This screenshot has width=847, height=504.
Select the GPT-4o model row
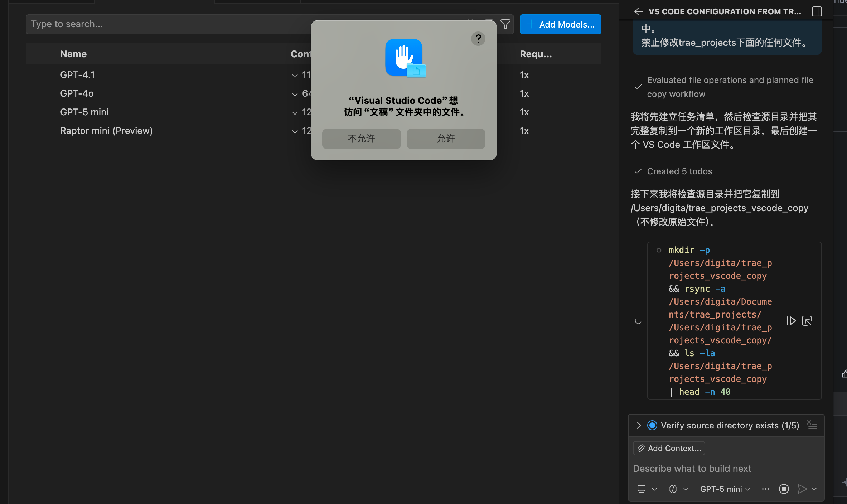(77, 93)
